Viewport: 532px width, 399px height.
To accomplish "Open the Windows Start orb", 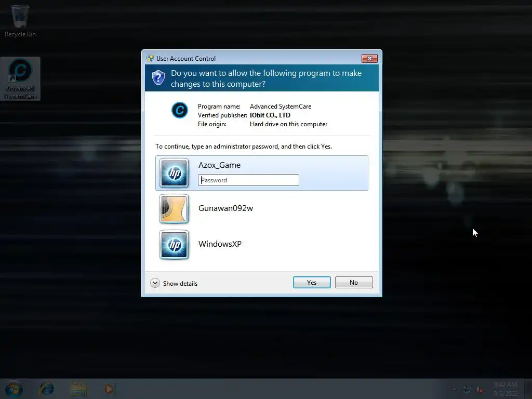I will (x=14, y=389).
